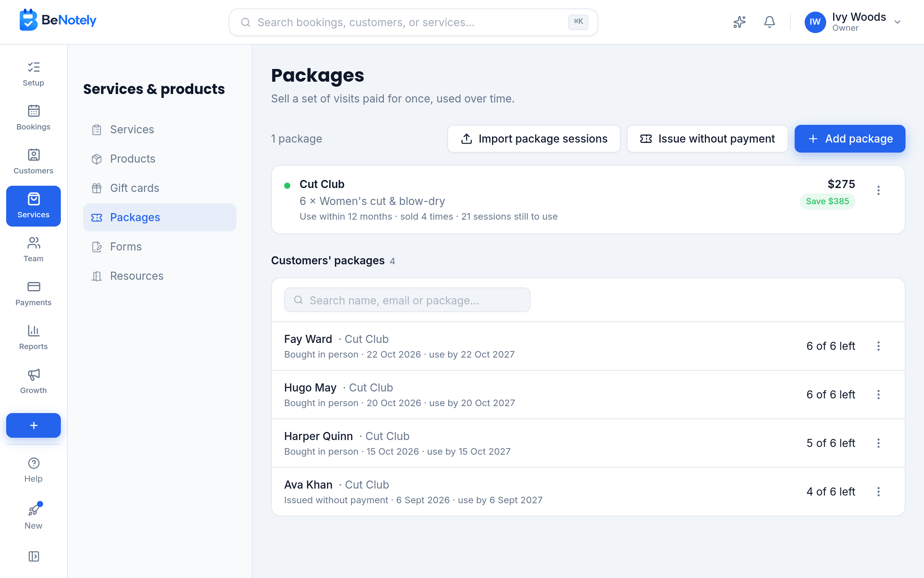Image resolution: width=924 pixels, height=578 pixels.
Task: Open Payments in the sidebar
Action: (x=33, y=294)
